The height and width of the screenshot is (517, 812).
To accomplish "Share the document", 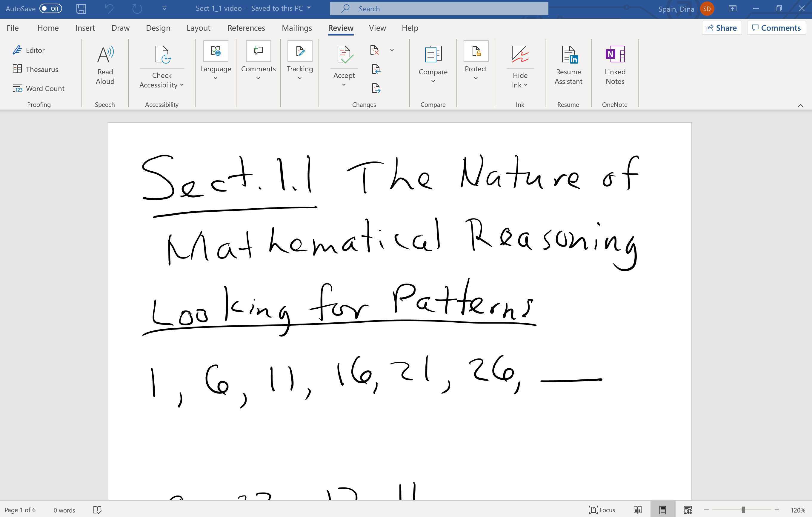I will click(721, 28).
